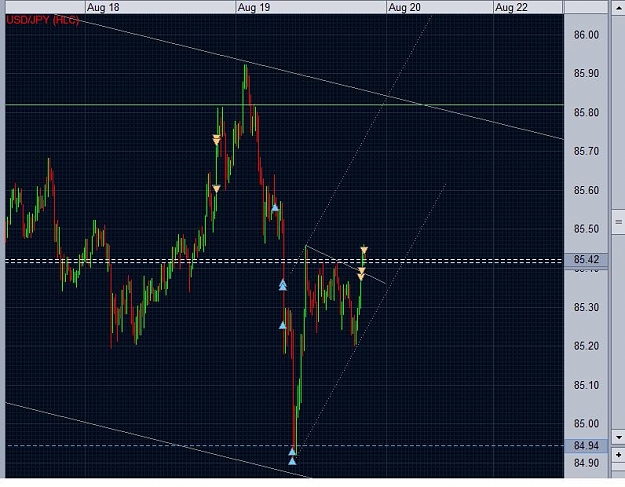This screenshot has width=625, height=487.
Task: Click the 85.70 price axis label
Action: (x=586, y=151)
